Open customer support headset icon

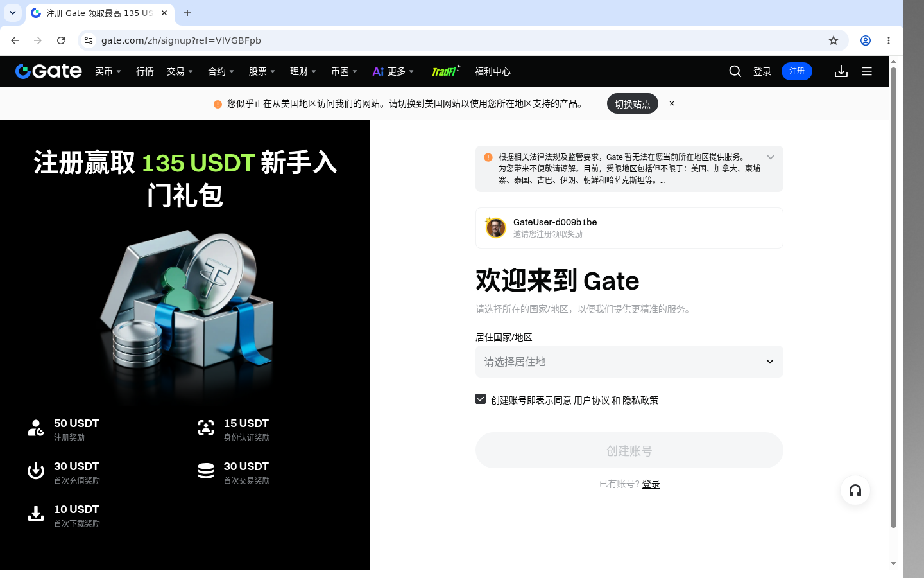855,491
